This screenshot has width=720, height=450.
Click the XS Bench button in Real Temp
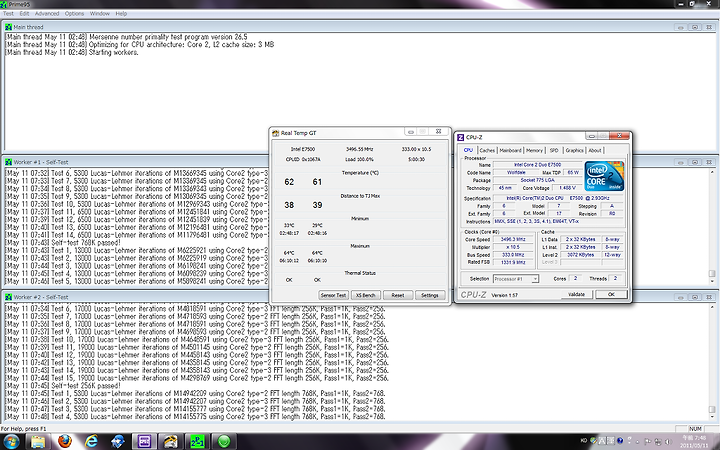tap(366, 295)
